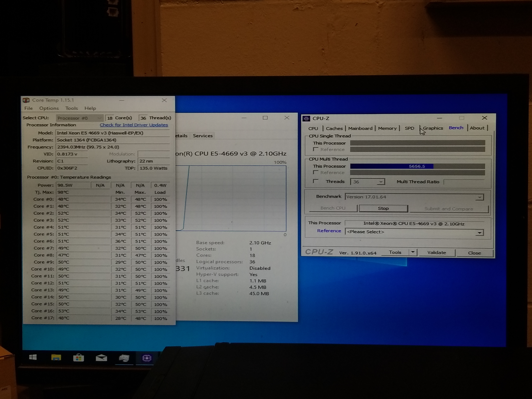Close the CPU-Z window

(x=484, y=118)
